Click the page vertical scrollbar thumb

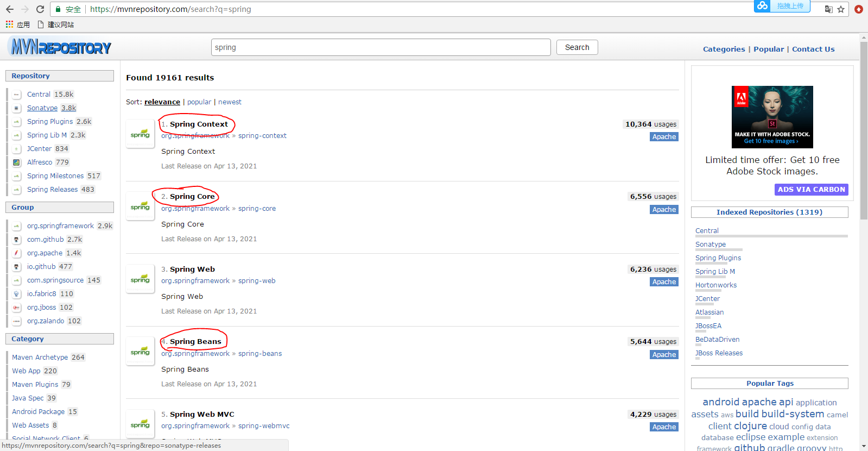[x=864, y=130]
